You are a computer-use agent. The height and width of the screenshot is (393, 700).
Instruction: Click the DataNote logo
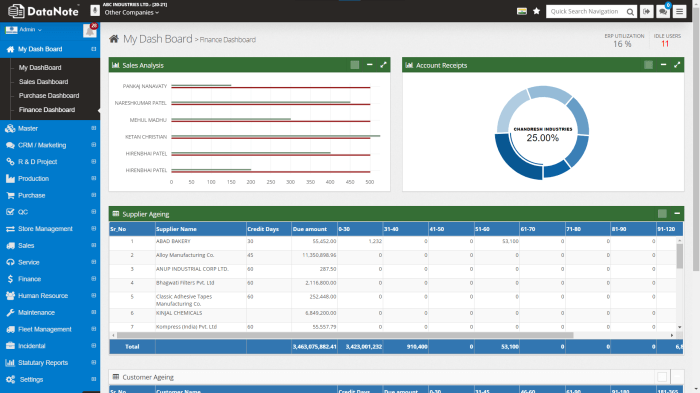(43, 11)
